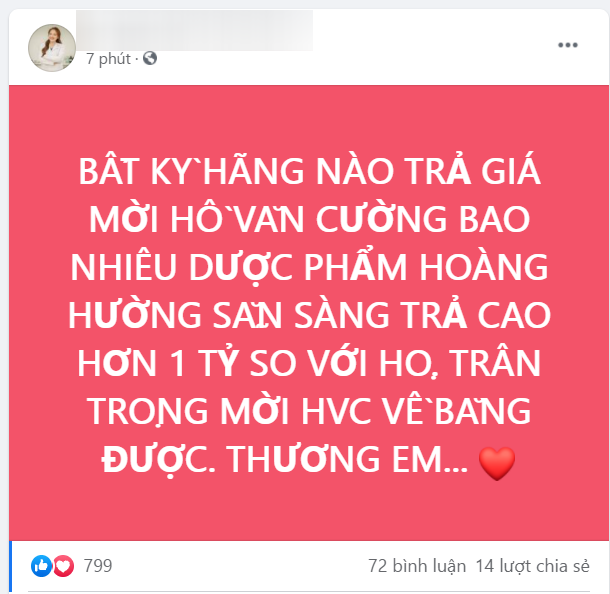
Task: Click the blurred author name
Action: pos(194,30)
